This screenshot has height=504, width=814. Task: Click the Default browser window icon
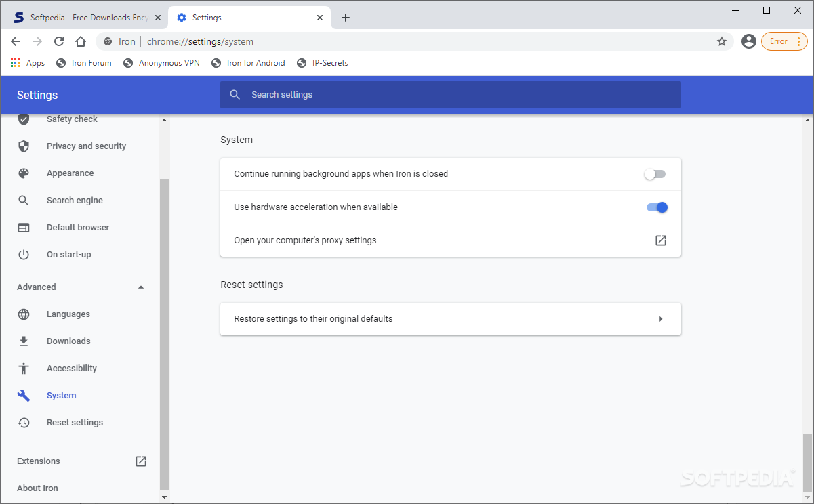(x=24, y=228)
